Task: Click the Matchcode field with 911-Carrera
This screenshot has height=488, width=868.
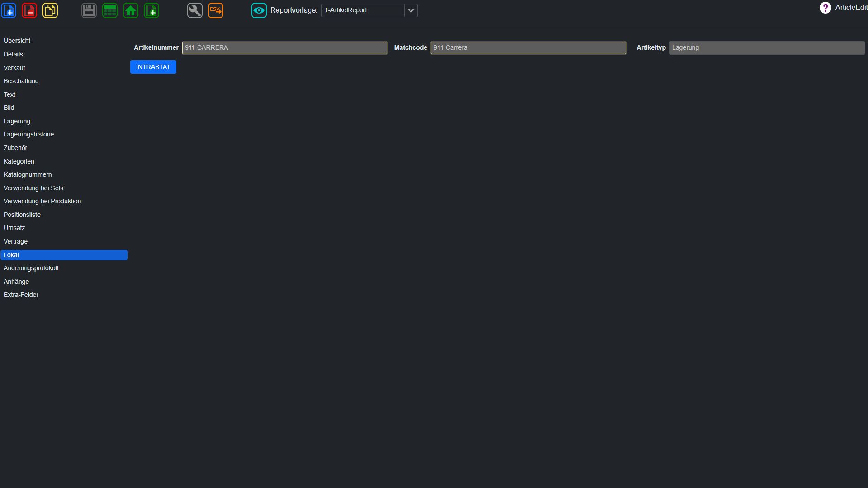Action: [x=528, y=48]
